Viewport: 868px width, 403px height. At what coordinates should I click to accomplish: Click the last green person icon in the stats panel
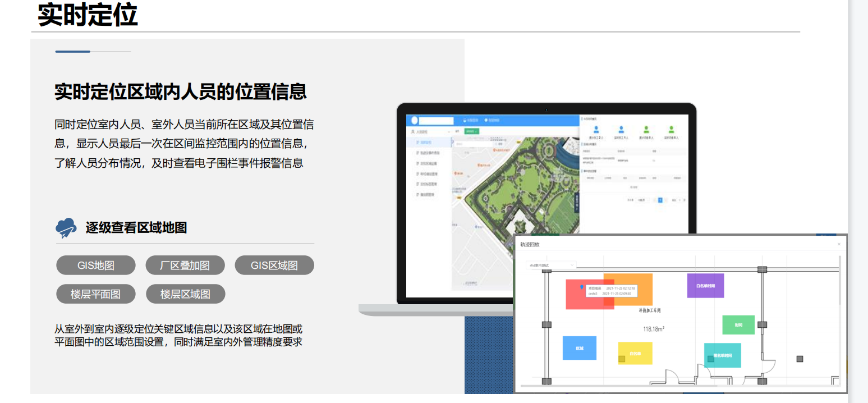coord(671,129)
